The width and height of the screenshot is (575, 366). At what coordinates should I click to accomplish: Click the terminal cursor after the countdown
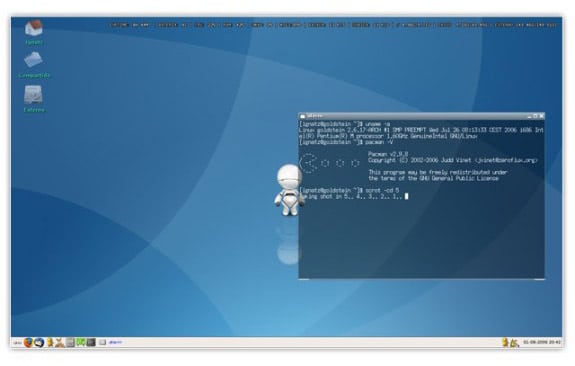coord(406,197)
